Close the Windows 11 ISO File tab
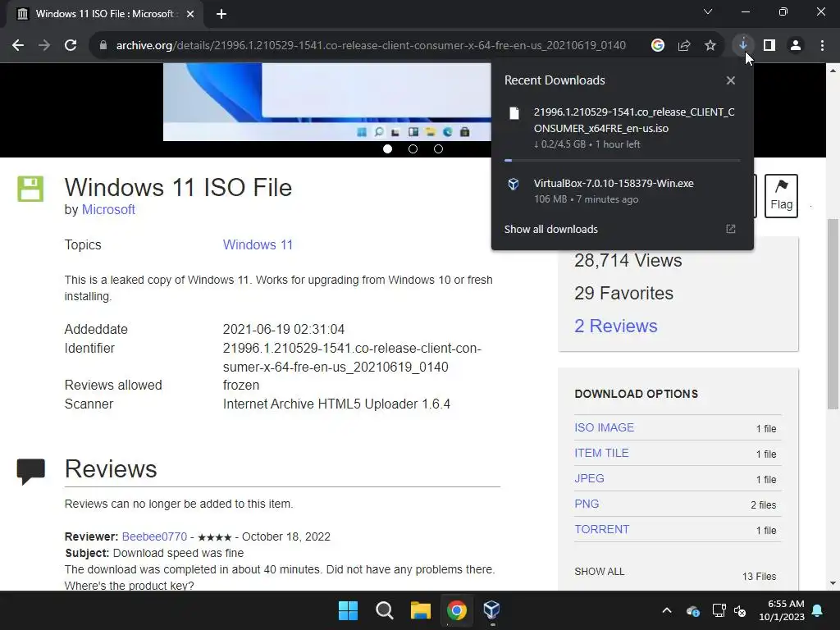The height and width of the screenshot is (630, 840). pos(190,14)
